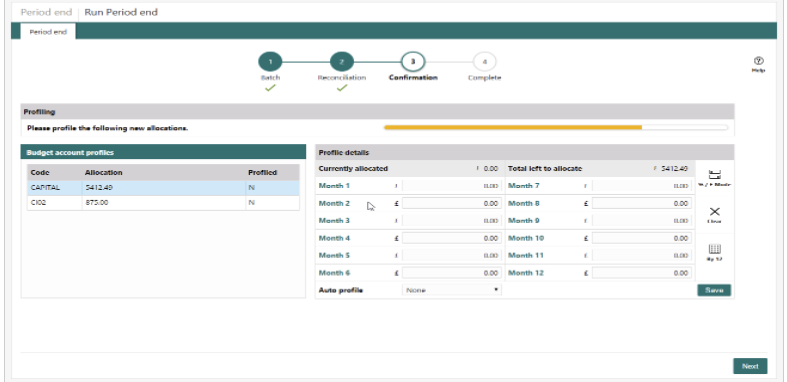
Task: Go to step 2 Reconciliation circle
Action: (342, 62)
